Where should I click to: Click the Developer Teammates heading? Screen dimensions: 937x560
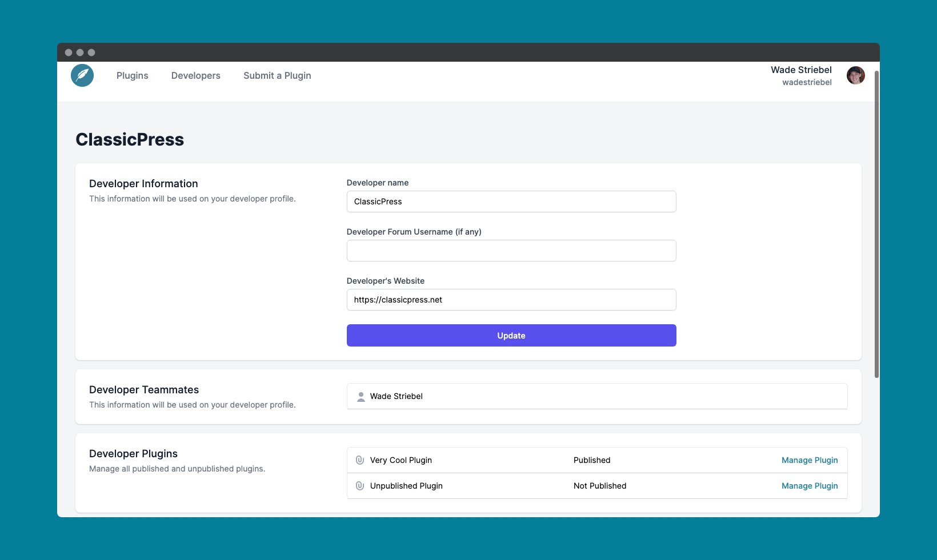click(x=144, y=389)
